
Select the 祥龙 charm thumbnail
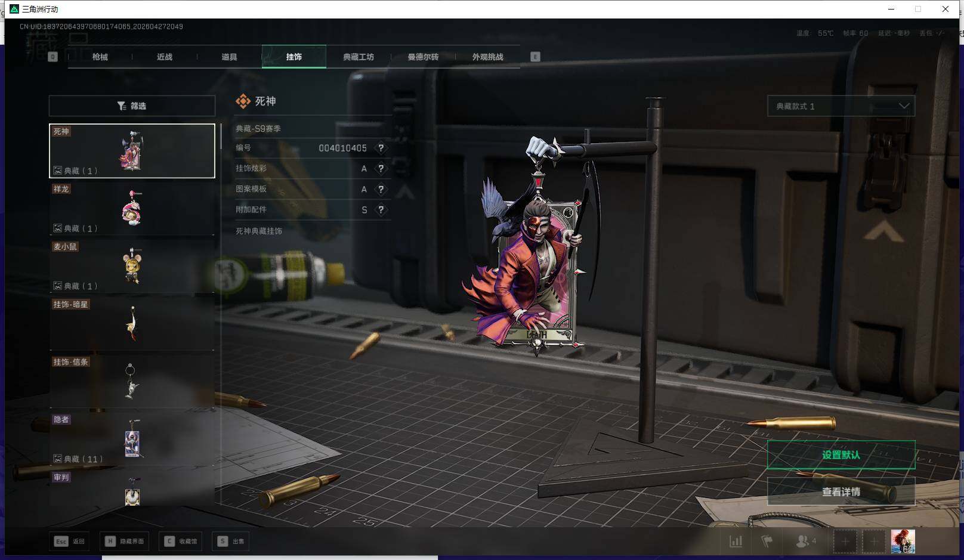132,208
